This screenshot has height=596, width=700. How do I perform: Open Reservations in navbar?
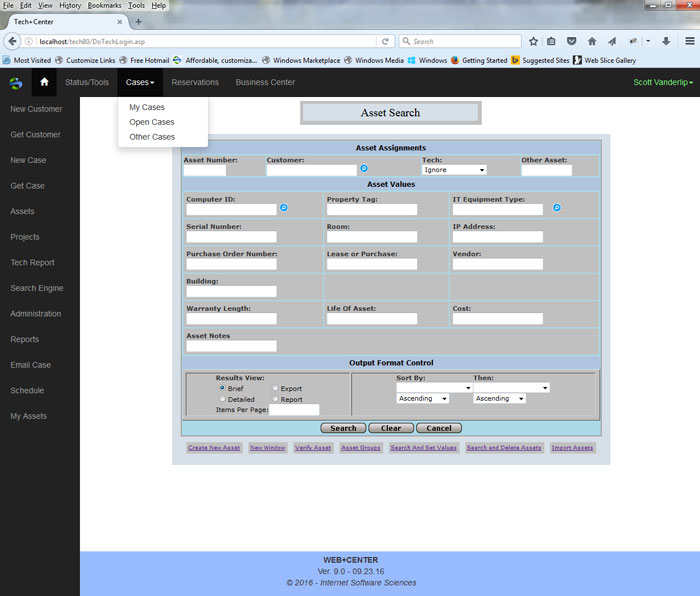(x=195, y=82)
